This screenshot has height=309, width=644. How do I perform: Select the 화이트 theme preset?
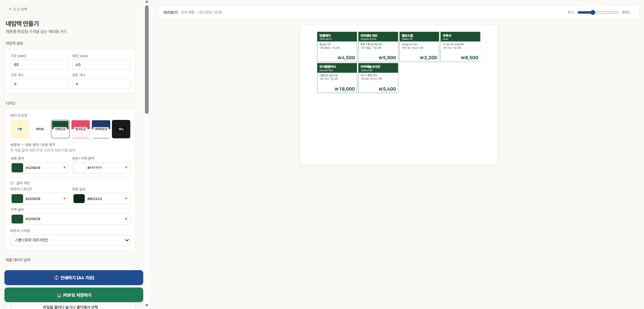[x=40, y=129]
